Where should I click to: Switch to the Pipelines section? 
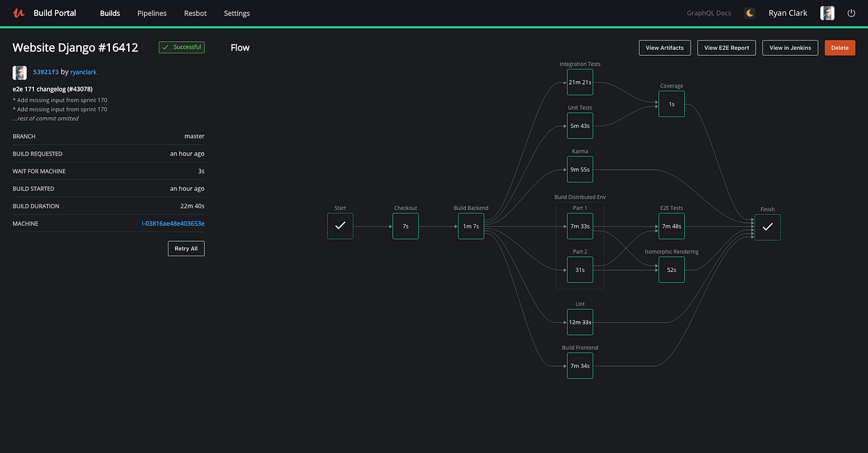pos(151,13)
